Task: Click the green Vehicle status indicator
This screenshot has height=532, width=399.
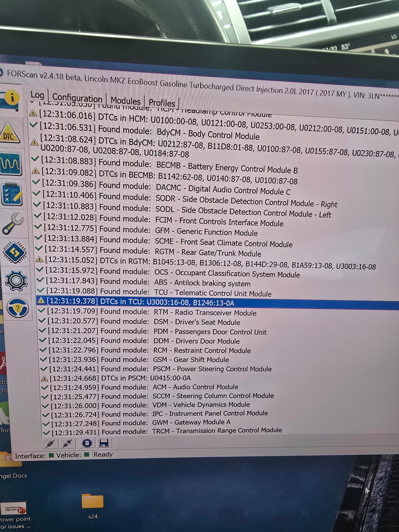Action: [x=87, y=454]
